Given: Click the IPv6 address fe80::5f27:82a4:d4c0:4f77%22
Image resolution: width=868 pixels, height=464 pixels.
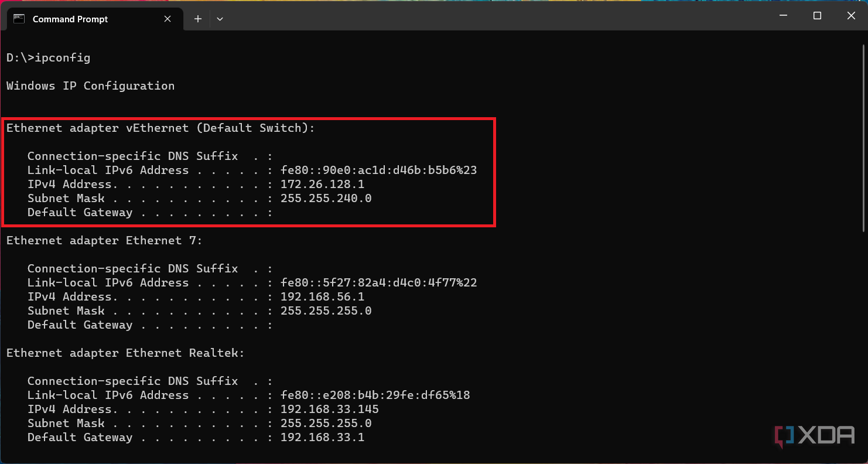Looking at the screenshot, I should pos(379,282).
